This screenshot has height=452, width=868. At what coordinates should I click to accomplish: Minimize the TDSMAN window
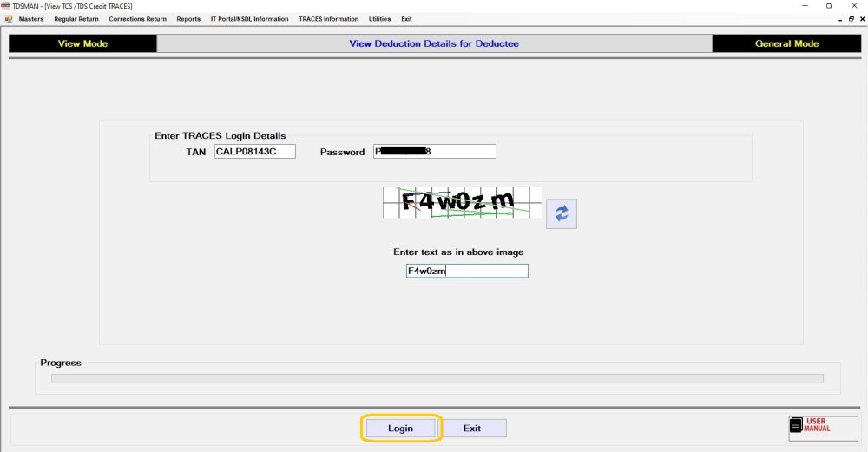[x=805, y=5]
